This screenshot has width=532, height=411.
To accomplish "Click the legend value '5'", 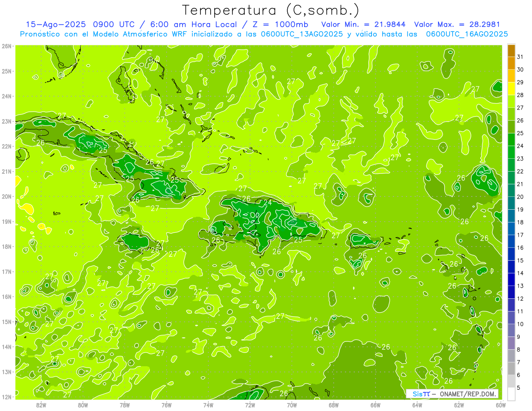I will 519,388.
